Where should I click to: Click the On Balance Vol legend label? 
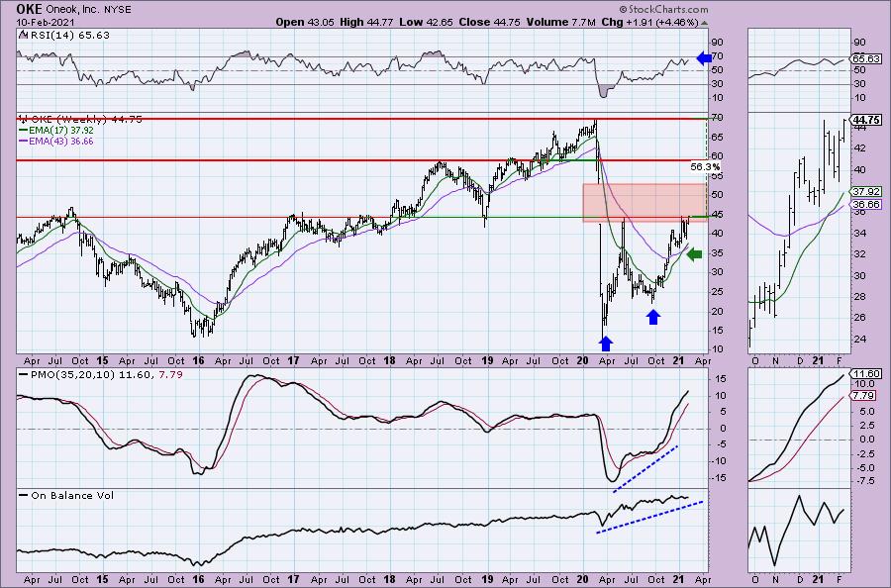point(72,495)
